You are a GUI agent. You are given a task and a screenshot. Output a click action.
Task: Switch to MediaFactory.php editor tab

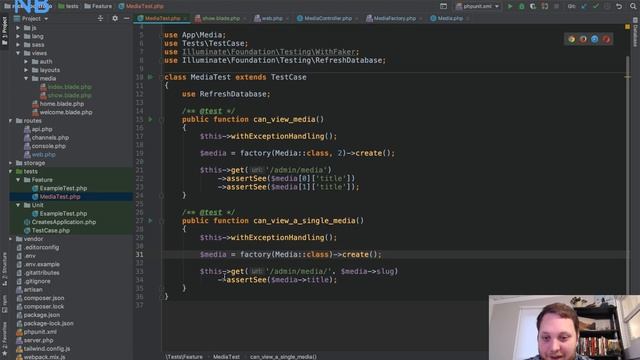tap(394, 18)
